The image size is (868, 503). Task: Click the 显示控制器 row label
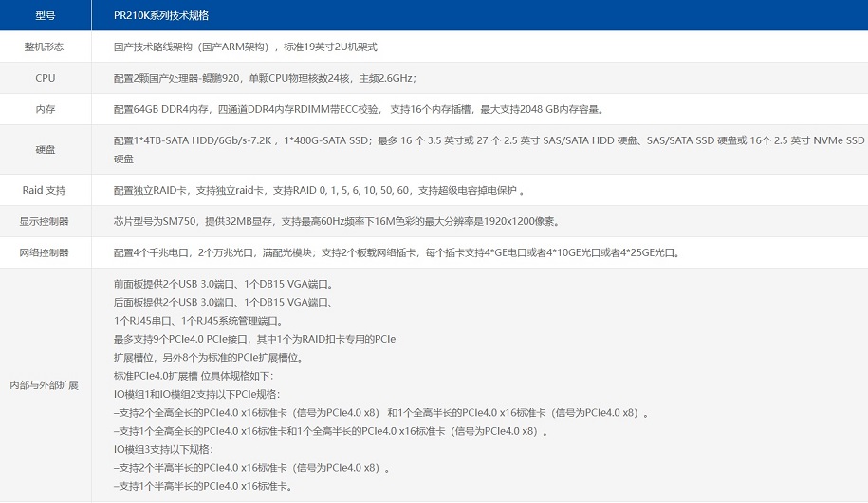45,221
